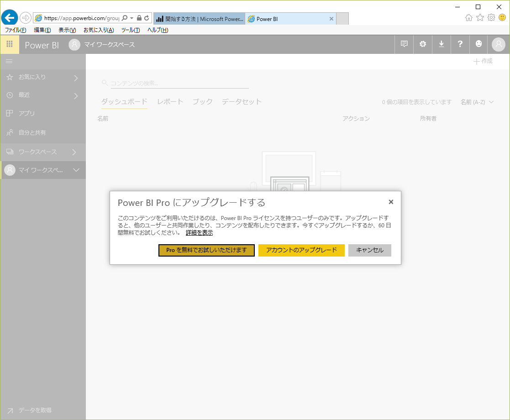Click the ワークスペース icon in the sidebar
The image size is (510, 420).
coord(10,152)
